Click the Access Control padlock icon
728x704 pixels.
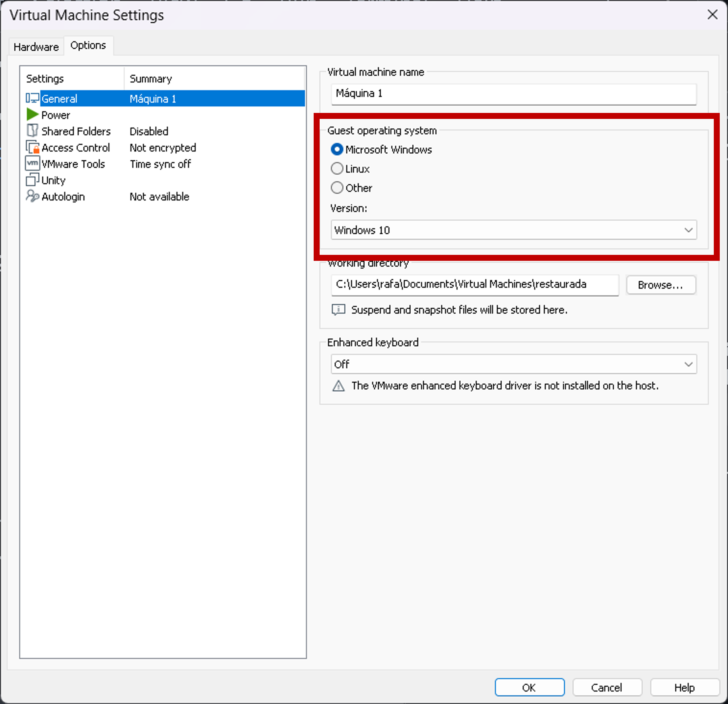coord(33,147)
